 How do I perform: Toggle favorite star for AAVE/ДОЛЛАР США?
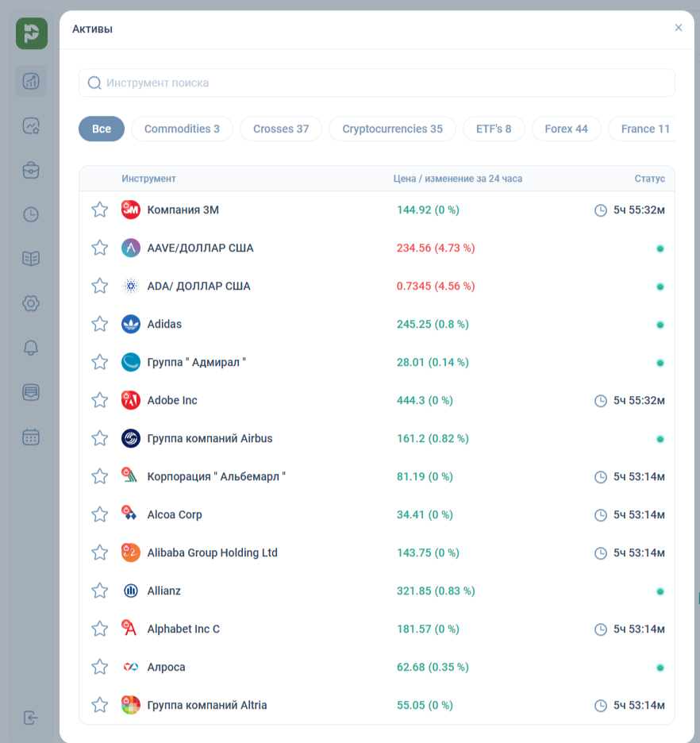click(100, 248)
